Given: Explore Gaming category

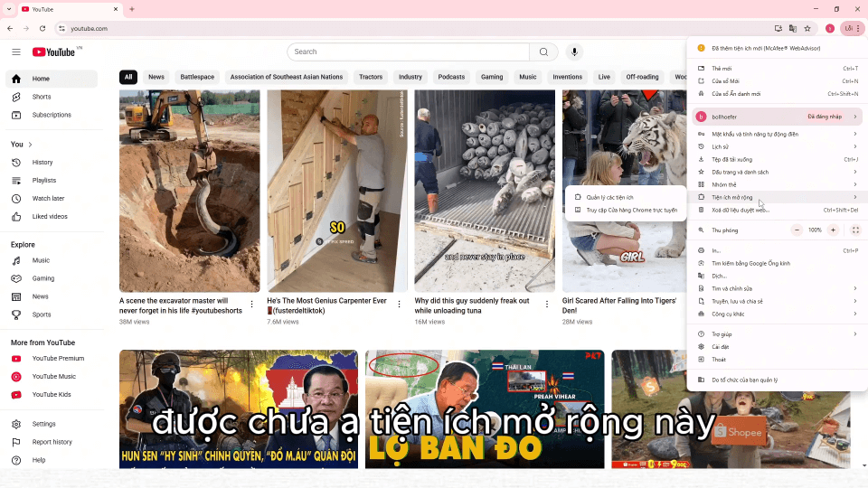Looking at the screenshot, I should [52, 278].
